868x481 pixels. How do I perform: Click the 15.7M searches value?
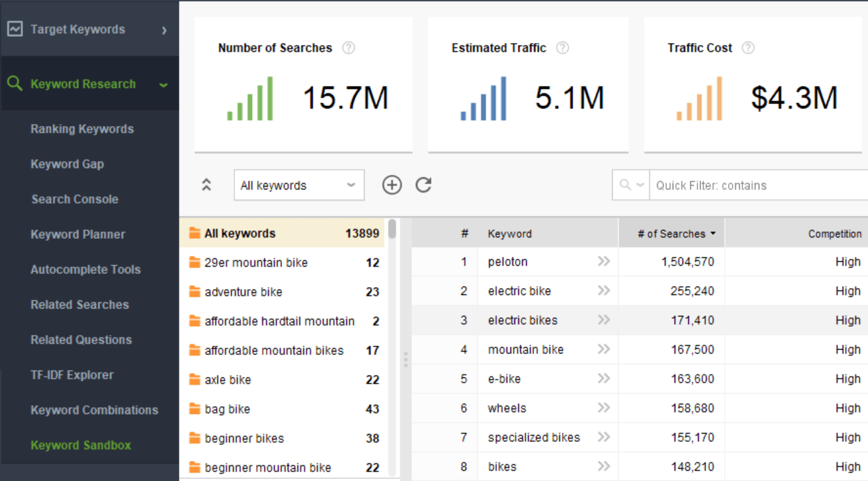click(x=346, y=98)
